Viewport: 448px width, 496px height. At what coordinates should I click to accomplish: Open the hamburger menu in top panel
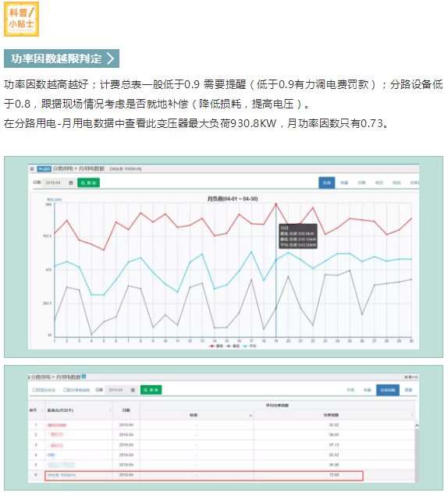tap(32, 169)
